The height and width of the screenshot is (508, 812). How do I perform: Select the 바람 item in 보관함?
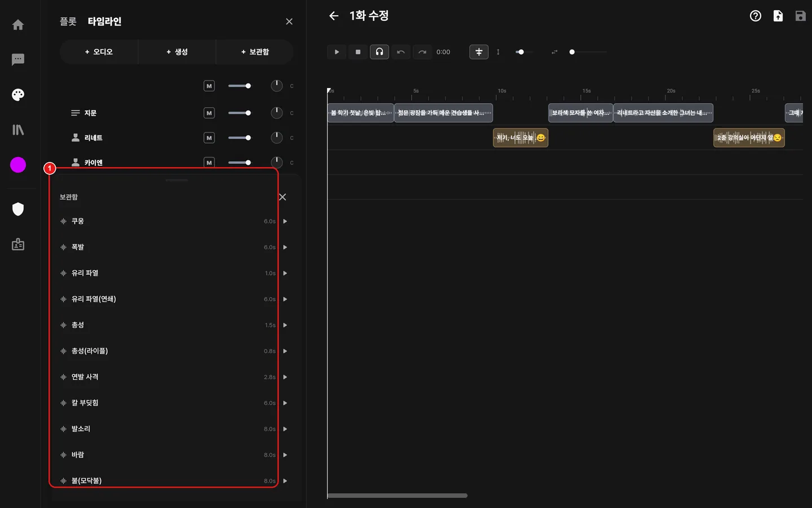[x=174, y=455]
